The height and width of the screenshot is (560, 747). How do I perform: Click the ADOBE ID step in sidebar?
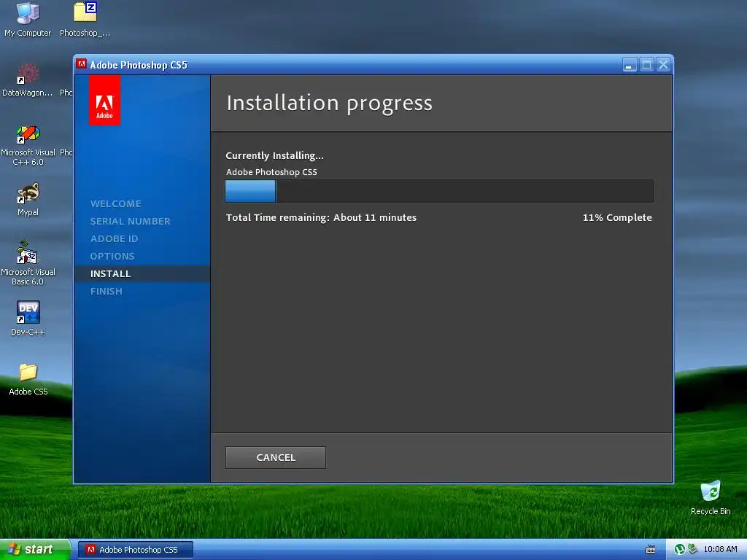[x=114, y=239]
